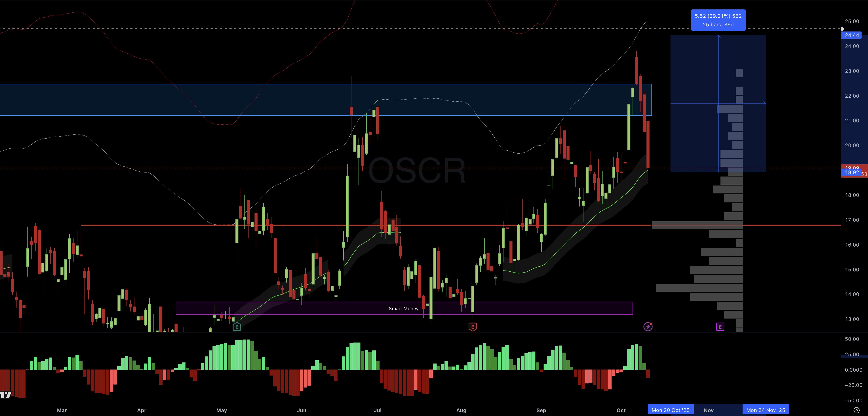Open chart settings gear icon
868x416 pixels.
point(857,410)
